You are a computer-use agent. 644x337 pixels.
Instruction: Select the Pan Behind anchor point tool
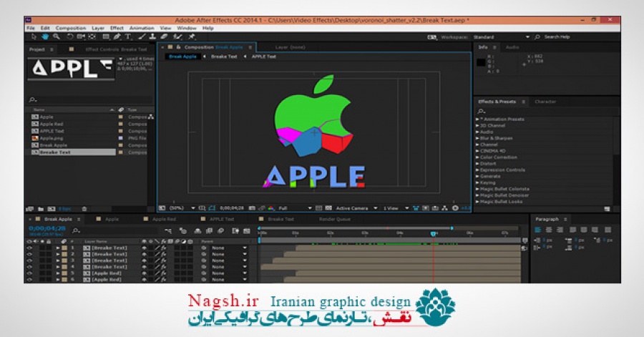click(92, 37)
